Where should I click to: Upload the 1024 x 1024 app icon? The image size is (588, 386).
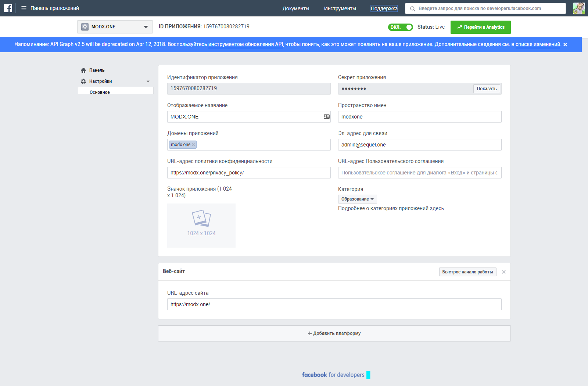pyautogui.click(x=201, y=226)
